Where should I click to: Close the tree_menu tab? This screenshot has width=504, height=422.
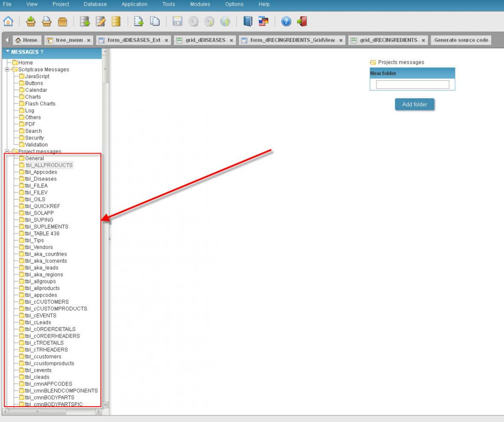(x=88, y=41)
